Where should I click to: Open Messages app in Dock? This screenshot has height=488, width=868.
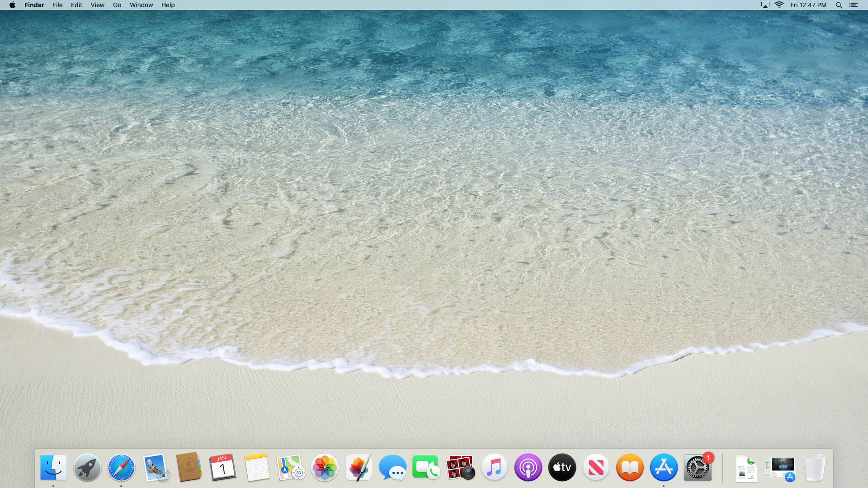(x=392, y=467)
